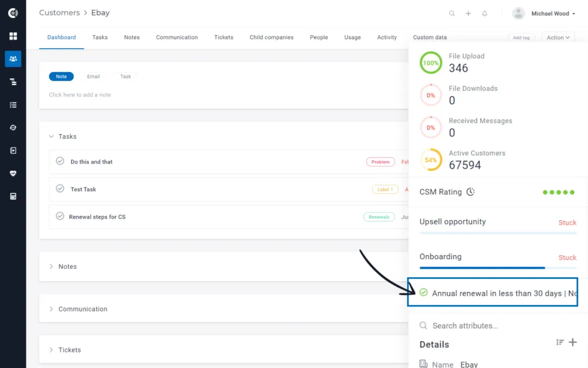
Task: Click the Renewals label tag
Action: tap(379, 217)
